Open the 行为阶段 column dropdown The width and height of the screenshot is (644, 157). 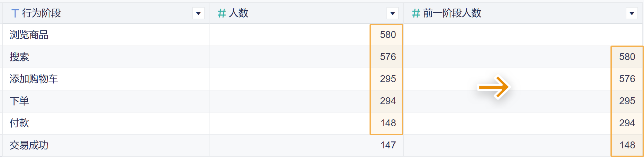coord(198,13)
